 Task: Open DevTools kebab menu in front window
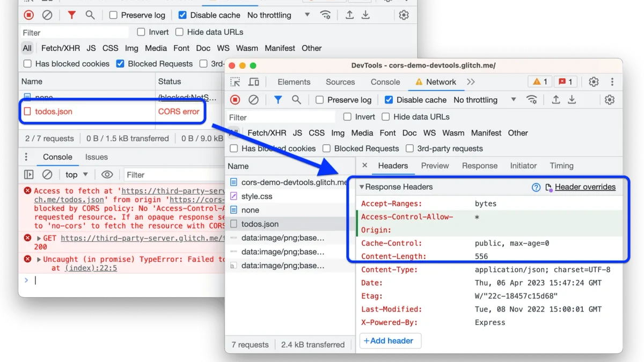pos(612,82)
